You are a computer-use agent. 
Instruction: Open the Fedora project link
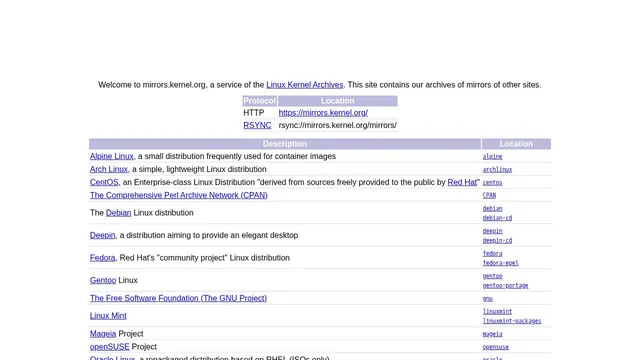[x=102, y=258]
